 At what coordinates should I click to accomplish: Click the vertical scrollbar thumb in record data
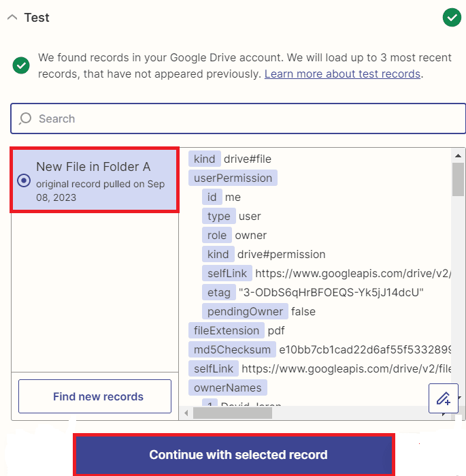tap(458, 178)
